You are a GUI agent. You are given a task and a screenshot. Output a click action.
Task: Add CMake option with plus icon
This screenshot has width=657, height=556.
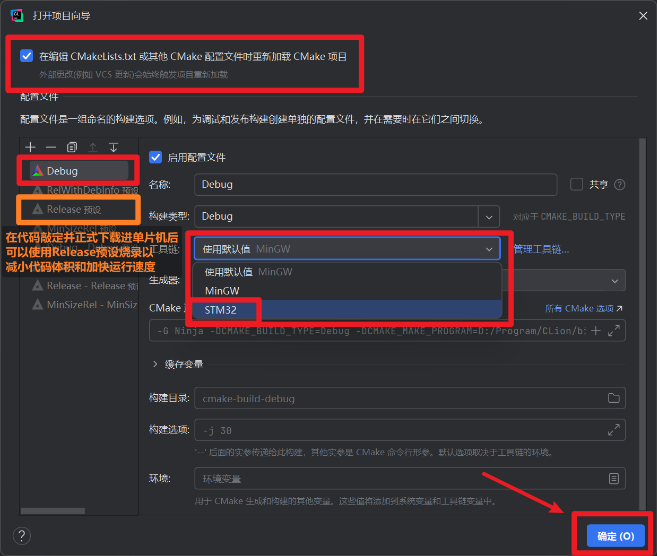pyautogui.click(x=595, y=331)
